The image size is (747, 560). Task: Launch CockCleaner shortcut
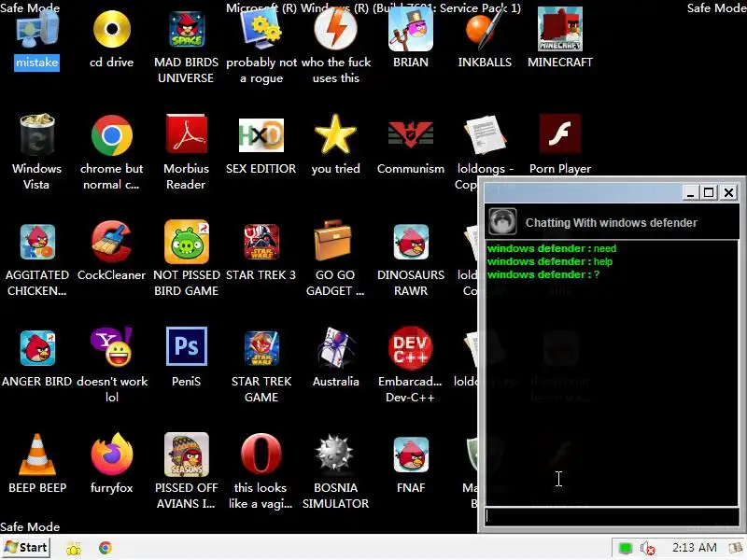[111, 242]
